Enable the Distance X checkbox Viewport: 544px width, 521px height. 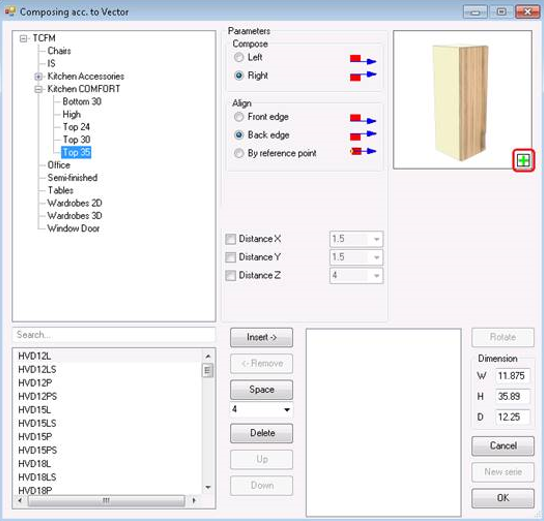click(x=230, y=239)
